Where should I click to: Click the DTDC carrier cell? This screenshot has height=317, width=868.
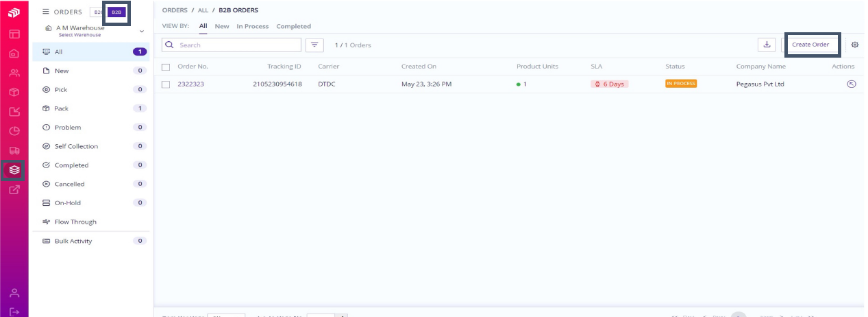coord(327,84)
